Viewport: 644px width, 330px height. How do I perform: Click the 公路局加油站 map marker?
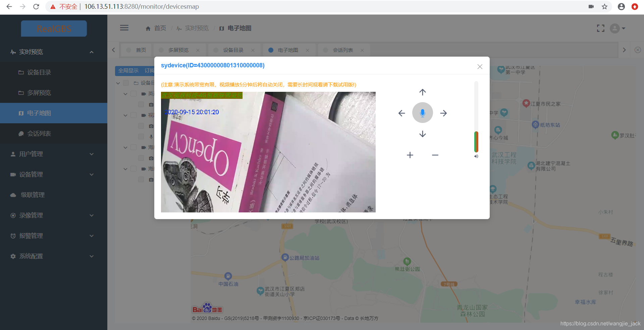[285, 257]
